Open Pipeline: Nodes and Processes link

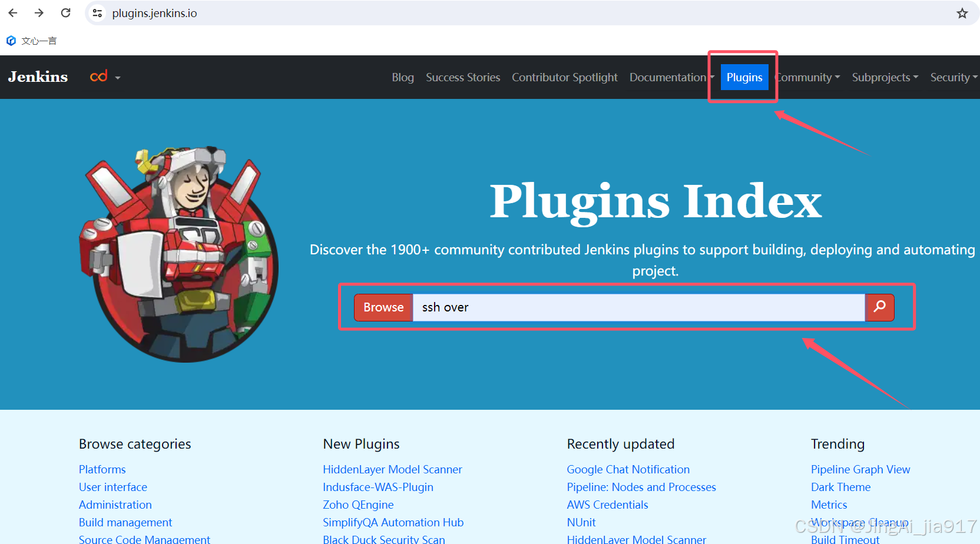point(641,487)
